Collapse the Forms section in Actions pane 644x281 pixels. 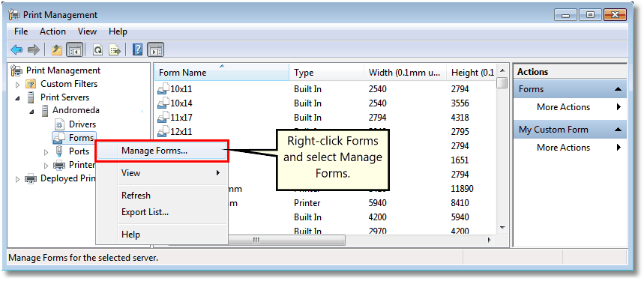[x=618, y=89]
